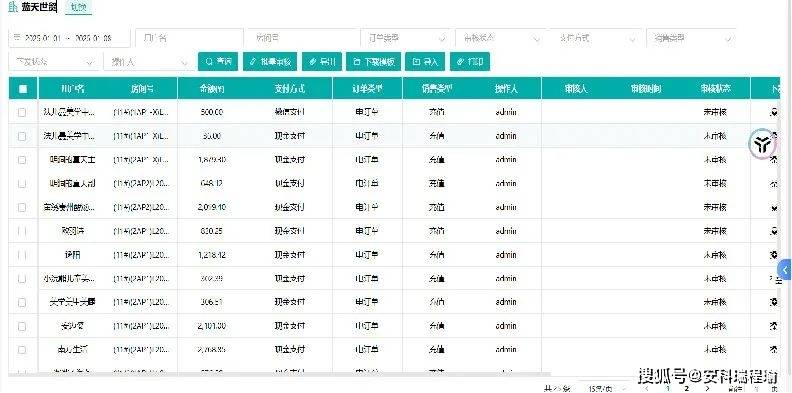Click the 操作人 column header

506,89
